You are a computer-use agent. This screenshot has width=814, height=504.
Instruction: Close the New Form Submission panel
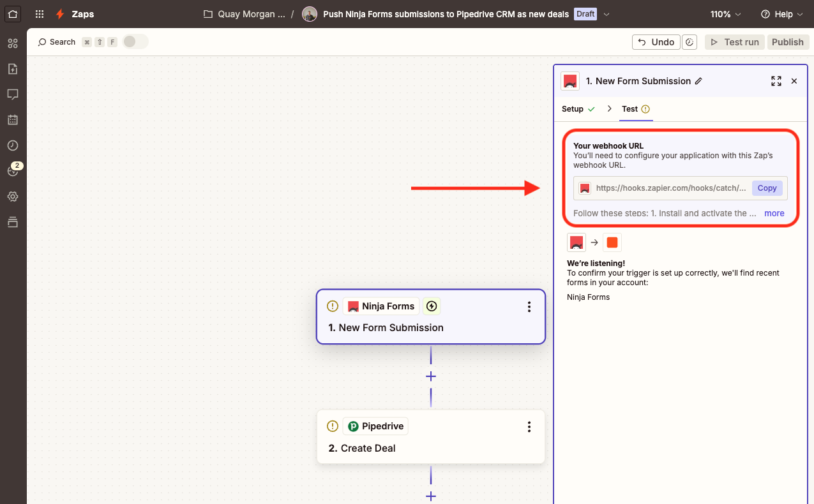[x=794, y=81]
